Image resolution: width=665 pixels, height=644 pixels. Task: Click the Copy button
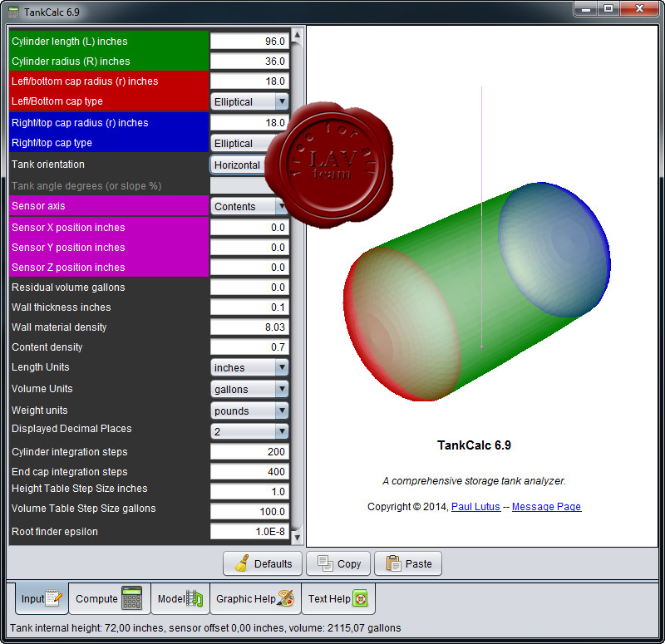tap(338, 563)
